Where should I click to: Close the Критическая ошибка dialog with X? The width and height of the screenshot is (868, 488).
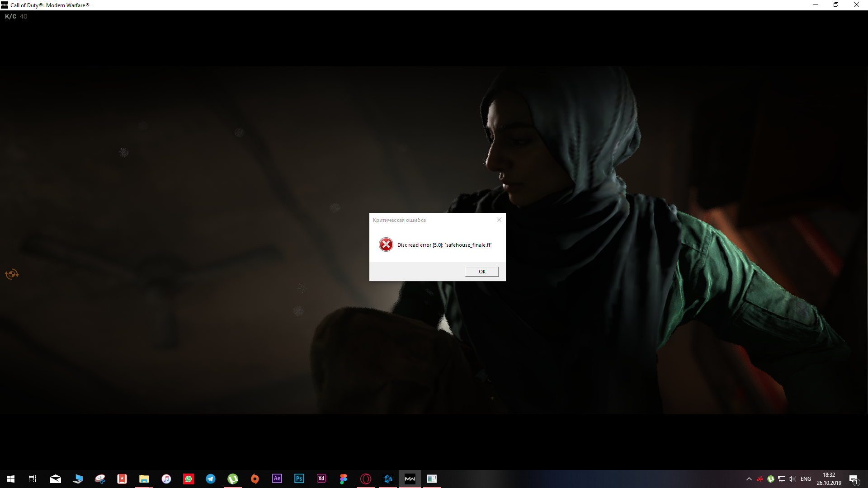click(x=499, y=220)
